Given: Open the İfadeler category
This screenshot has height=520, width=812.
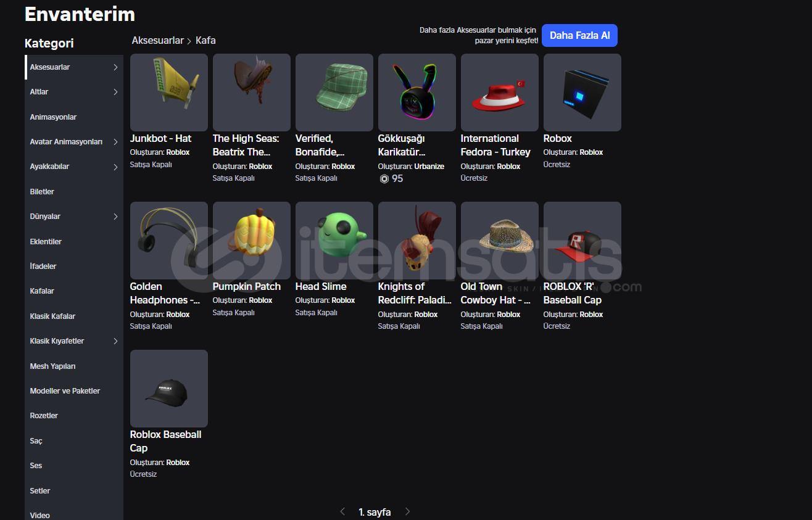Looking at the screenshot, I should (74, 266).
